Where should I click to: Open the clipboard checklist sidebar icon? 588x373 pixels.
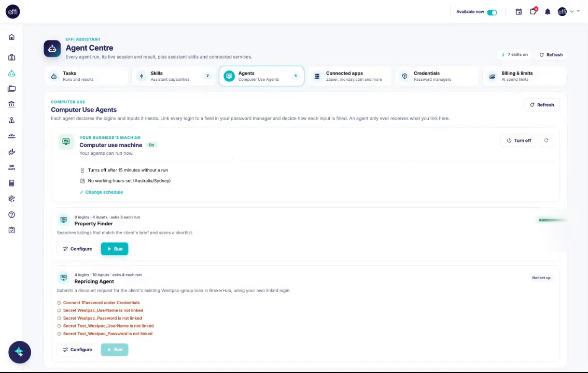[11, 230]
